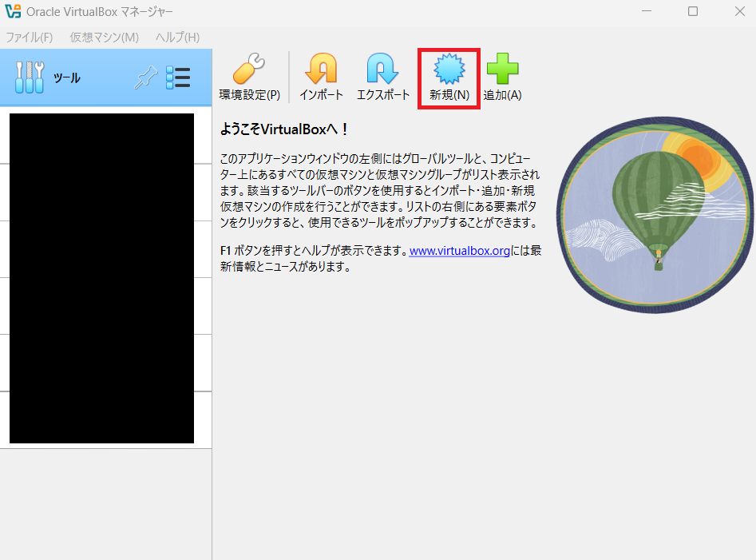Click inside the black virtual machine list area

click(x=101, y=278)
